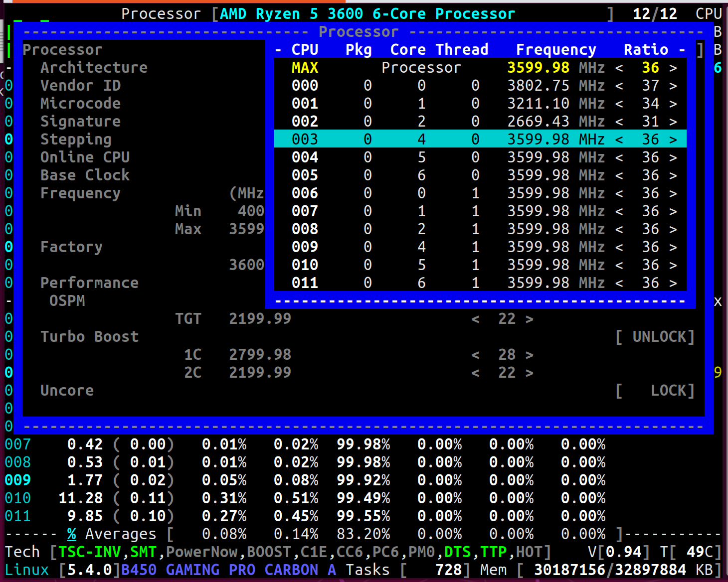Click the SMT technology flag
728x582 pixels.
tap(143, 552)
